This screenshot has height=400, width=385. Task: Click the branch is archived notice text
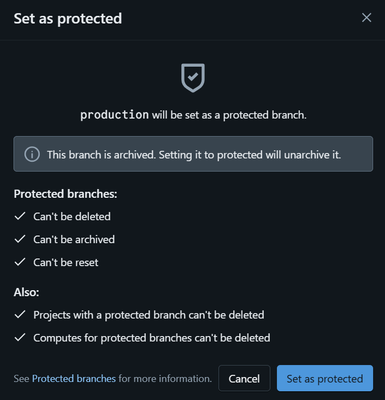(194, 155)
